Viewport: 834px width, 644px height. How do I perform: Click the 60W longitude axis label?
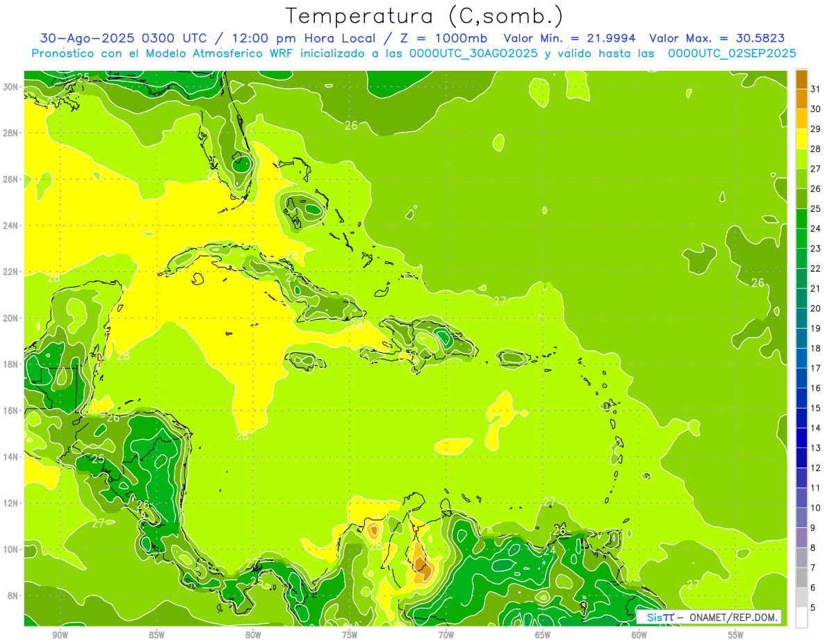click(639, 635)
